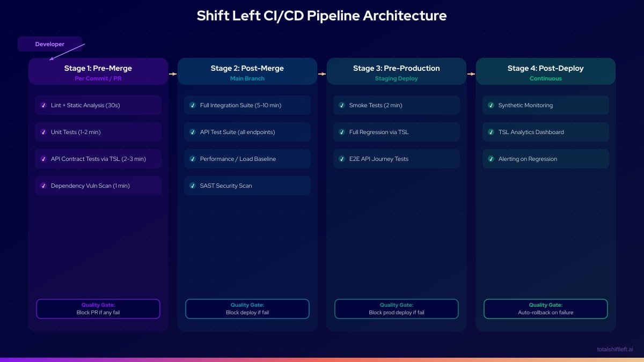Viewport: 644px width, 362px height.
Task: Open the totalshiftleft.ai link
Action: click(x=614, y=349)
